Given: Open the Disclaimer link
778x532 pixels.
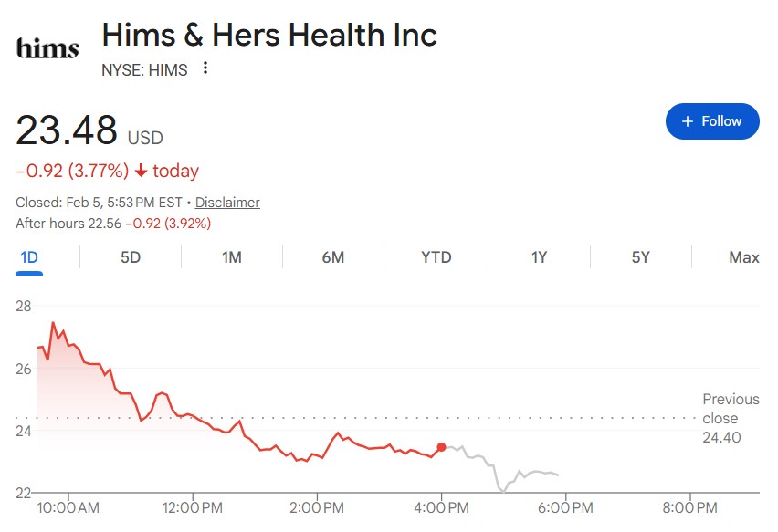Looking at the screenshot, I should point(227,203).
